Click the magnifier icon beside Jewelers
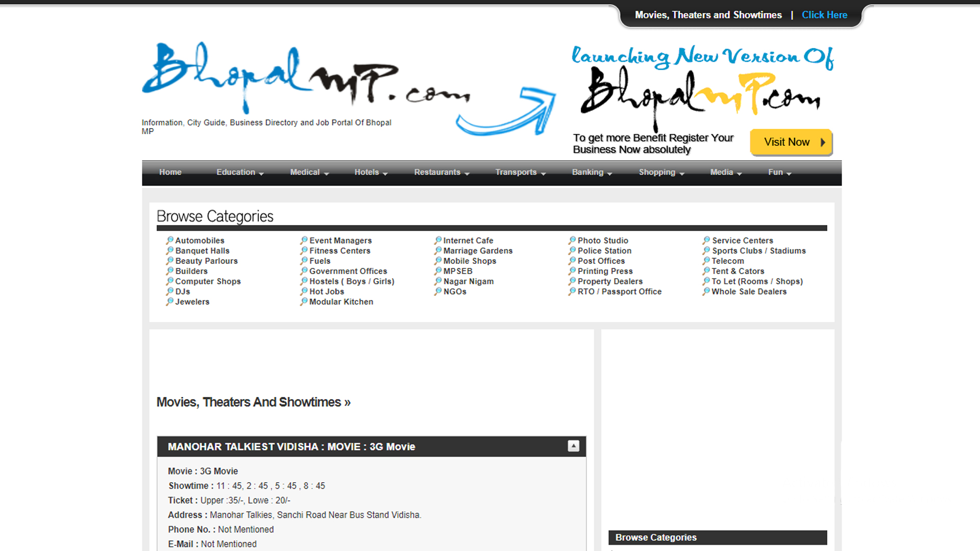Image resolution: width=980 pixels, height=551 pixels. point(169,302)
